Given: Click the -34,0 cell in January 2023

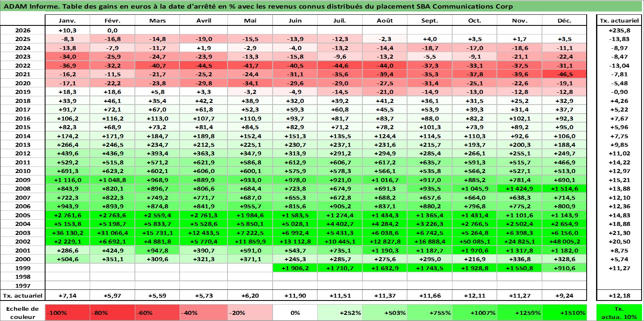Looking at the screenshot, I should point(67,57).
